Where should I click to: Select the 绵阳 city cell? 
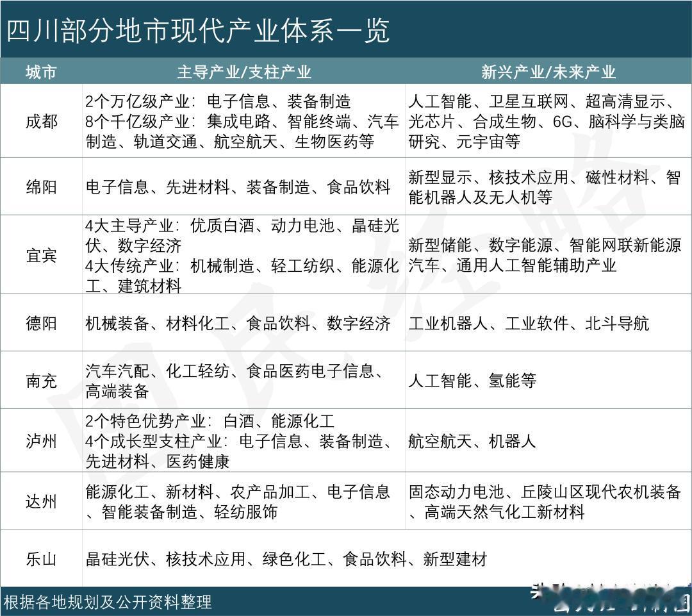tap(41, 187)
